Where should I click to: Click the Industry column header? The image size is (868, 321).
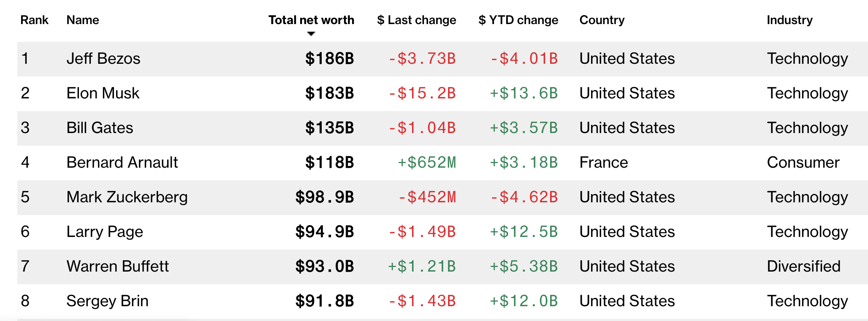coord(789,20)
